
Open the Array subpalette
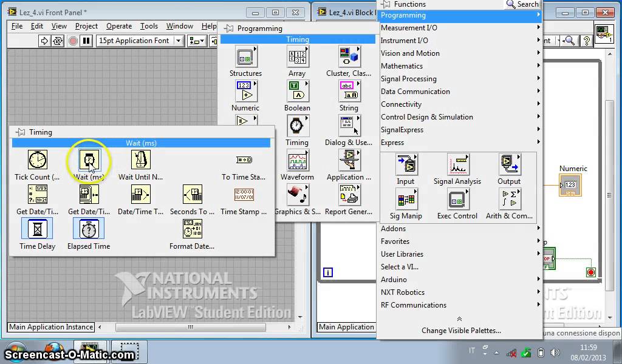[297, 56]
